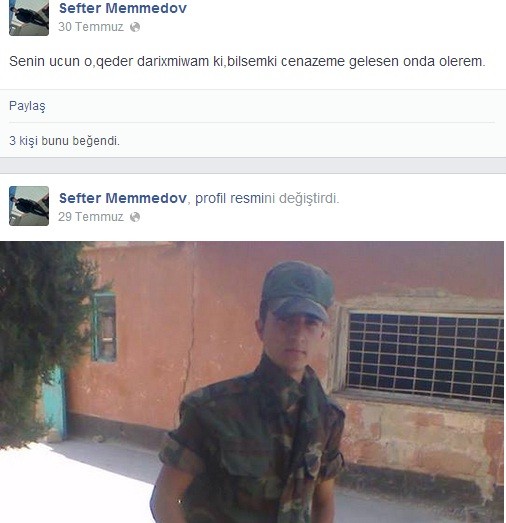
Task: Open the soldier's profile photo in full view
Action: pyautogui.click(x=252, y=382)
